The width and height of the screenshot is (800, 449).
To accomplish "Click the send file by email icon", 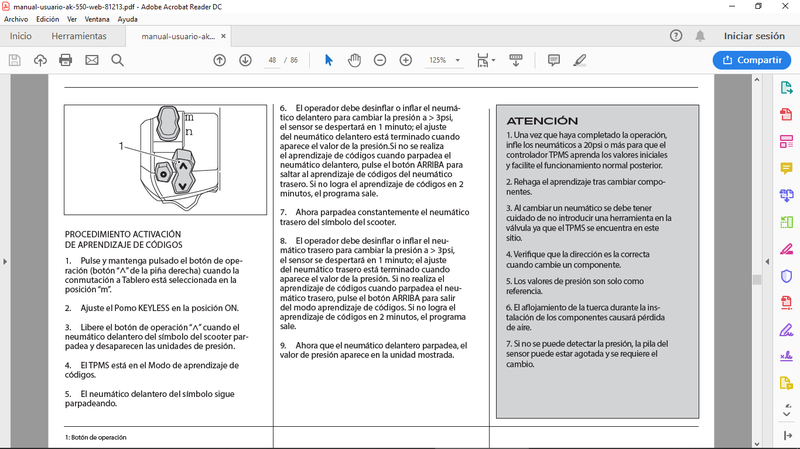I will pyautogui.click(x=92, y=60).
